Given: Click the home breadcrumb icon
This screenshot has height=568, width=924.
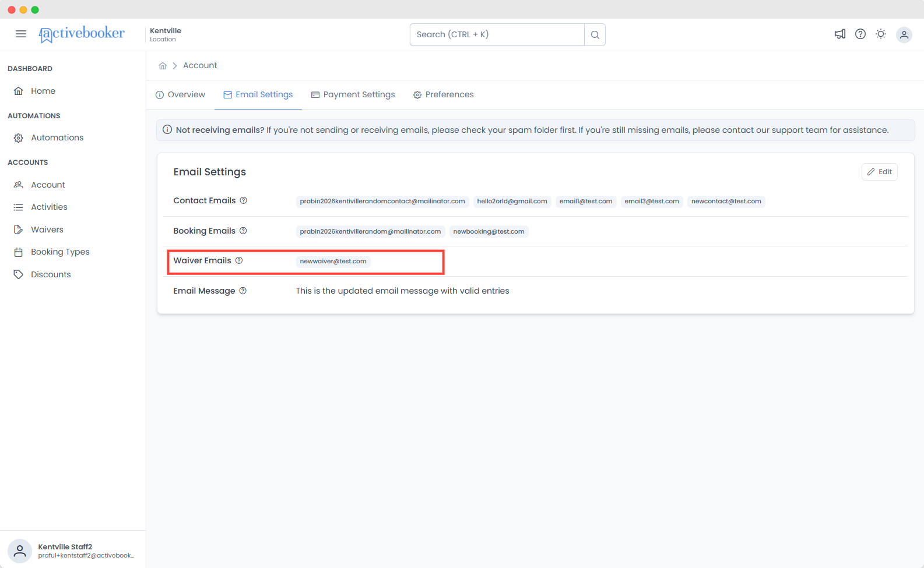Looking at the screenshot, I should pos(163,66).
